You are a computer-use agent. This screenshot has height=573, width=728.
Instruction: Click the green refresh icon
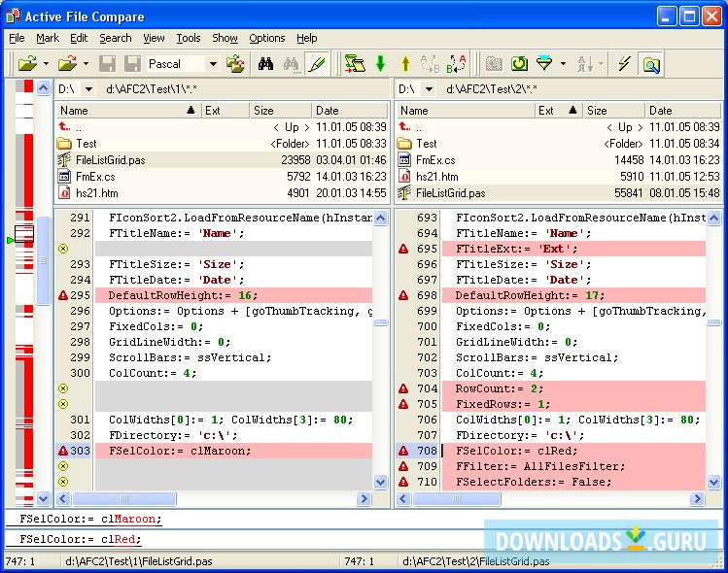tap(520, 63)
